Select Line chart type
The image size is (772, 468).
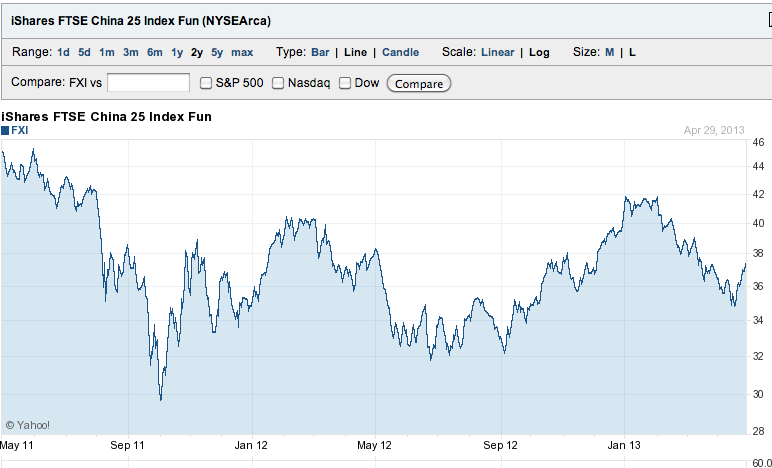click(x=355, y=52)
